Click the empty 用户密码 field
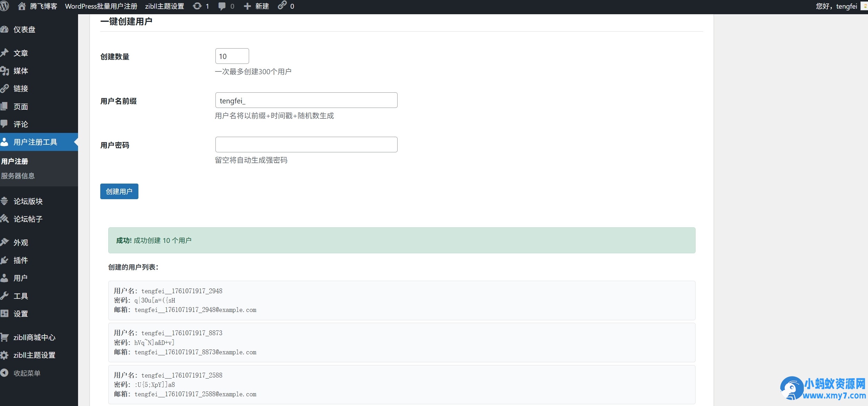Screen dimensions: 868x406 [x=306, y=145]
